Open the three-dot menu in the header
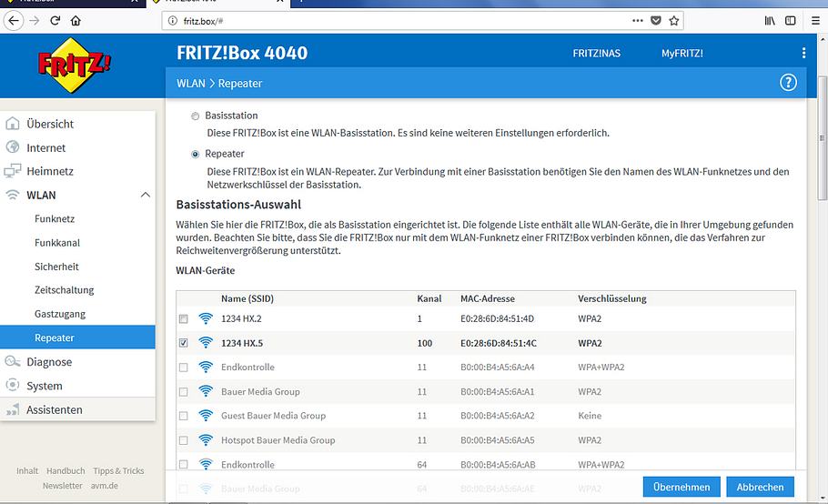The width and height of the screenshot is (828, 504). [x=803, y=54]
